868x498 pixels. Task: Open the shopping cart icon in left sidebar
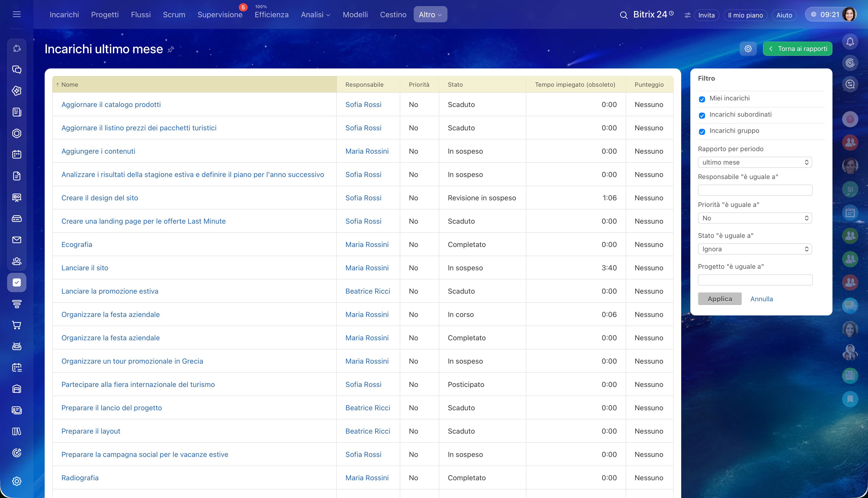tap(17, 325)
